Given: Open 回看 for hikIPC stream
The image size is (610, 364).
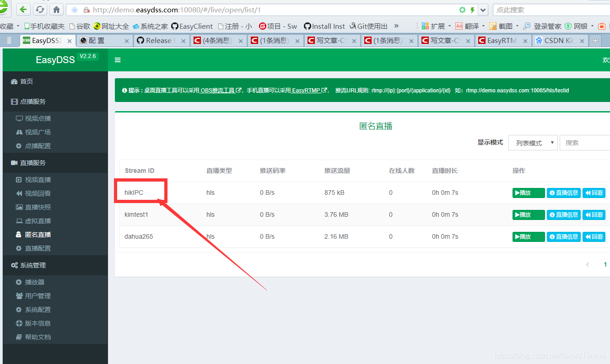Looking at the screenshot, I should point(594,193).
